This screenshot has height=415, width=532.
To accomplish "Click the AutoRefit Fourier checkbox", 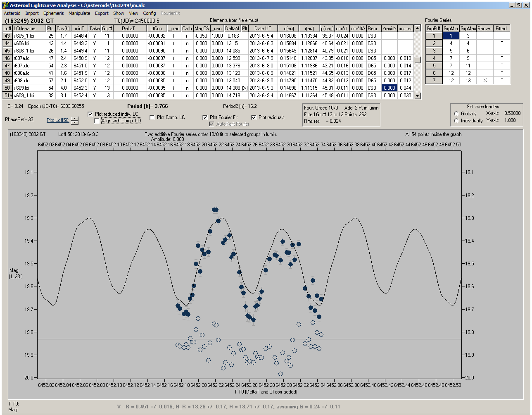I will 211,124.
